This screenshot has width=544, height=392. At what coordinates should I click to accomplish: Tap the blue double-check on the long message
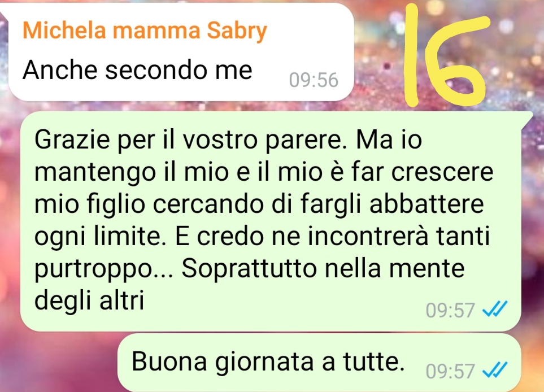tap(495, 309)
